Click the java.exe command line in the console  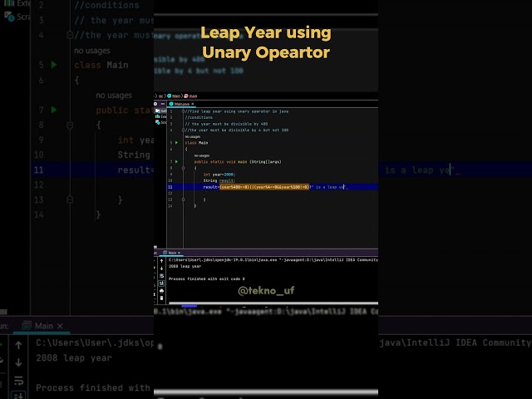[x=273, y=260]
